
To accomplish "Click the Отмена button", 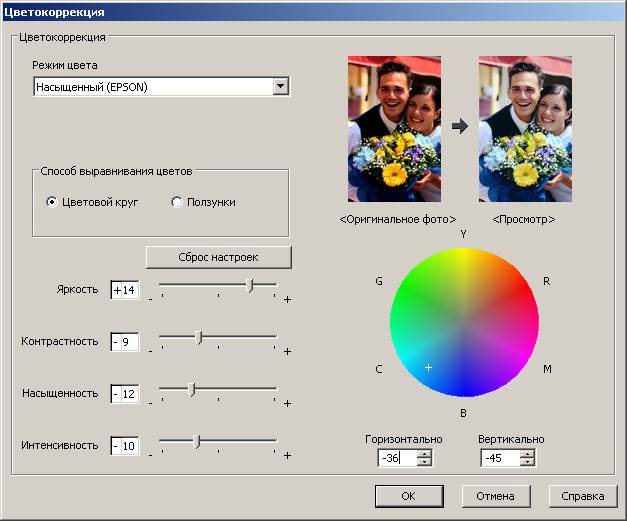I will 496,496.
